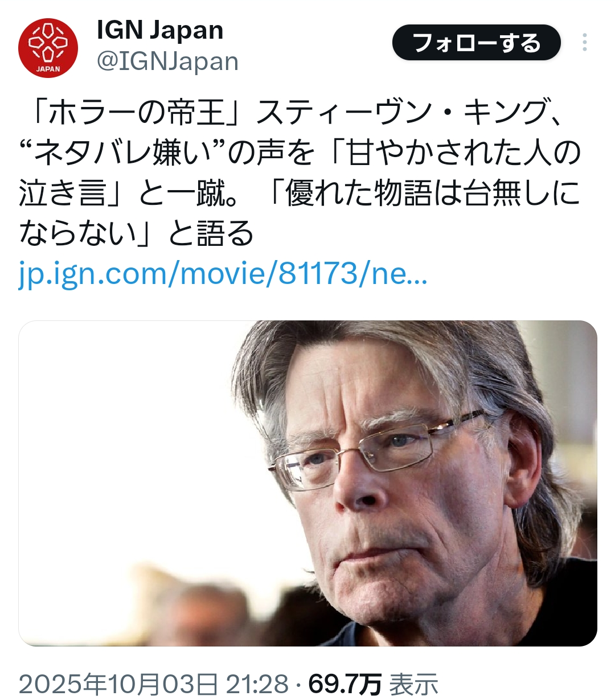Tap the 「ホラーの帝王」 opening line of the post
Image resolution: width=615 pixels, height=700 pixels.
pyautogui.click(x=136, y=112)
